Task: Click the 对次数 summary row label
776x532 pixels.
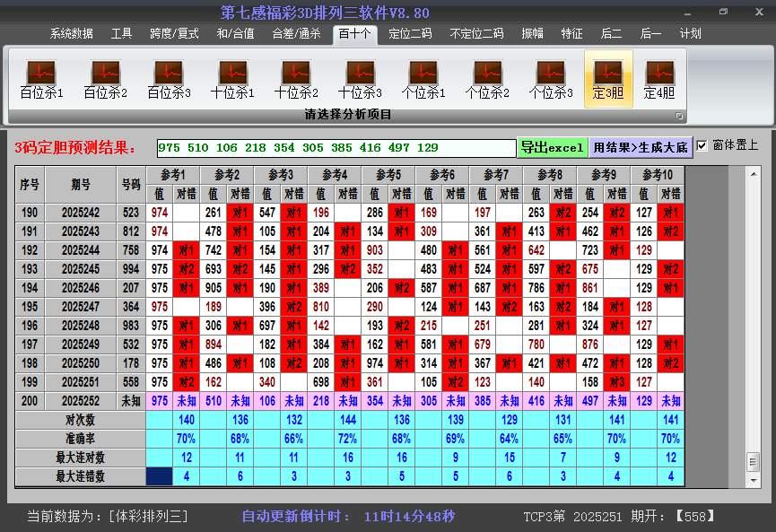Action: tap(81, 420)
